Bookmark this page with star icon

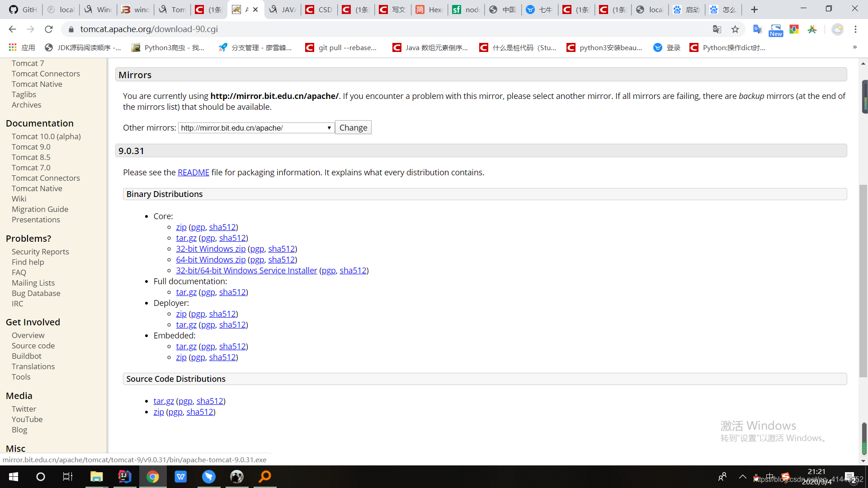[735, 29]
